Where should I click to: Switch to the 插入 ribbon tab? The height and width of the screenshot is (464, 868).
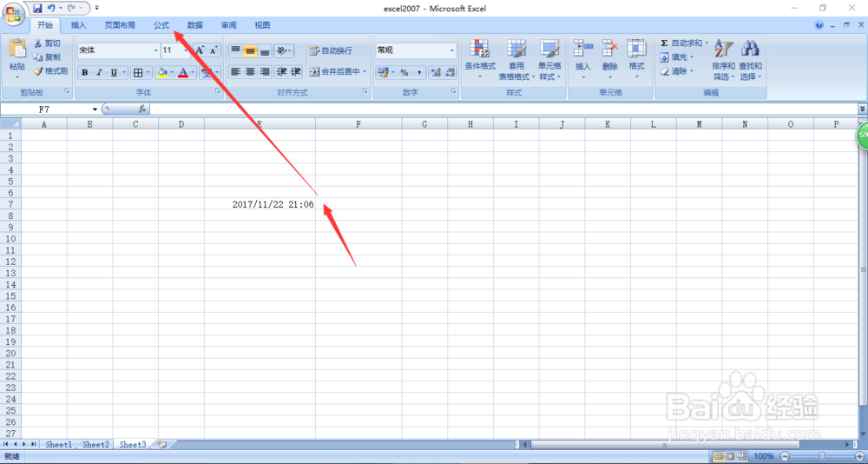point(79,25)
